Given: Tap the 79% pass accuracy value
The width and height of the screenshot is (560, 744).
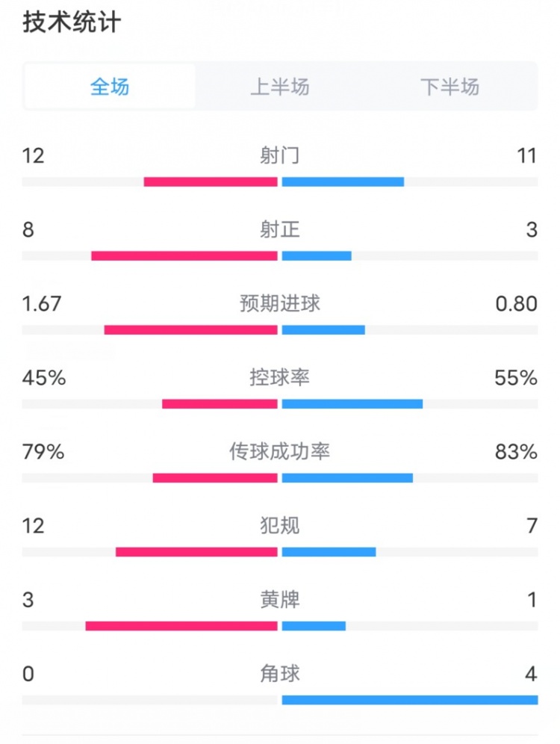Looking at the screenshot, I should [x=43, y=451].
